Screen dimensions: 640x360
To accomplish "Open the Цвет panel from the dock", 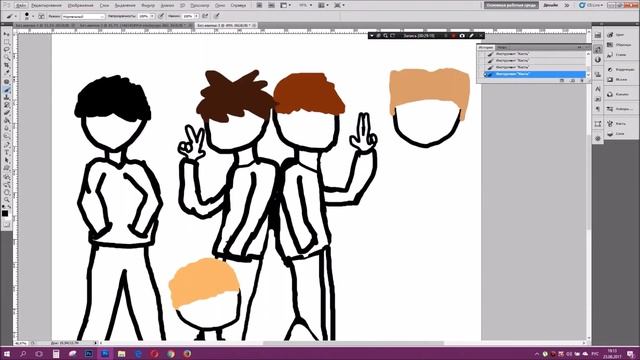I will (x=617, y=35).
